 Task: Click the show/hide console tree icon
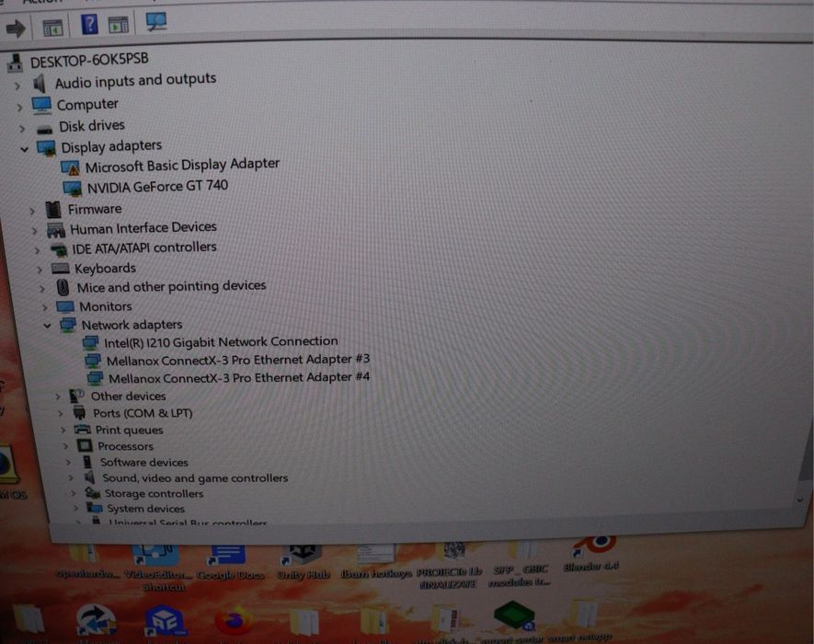52,28
